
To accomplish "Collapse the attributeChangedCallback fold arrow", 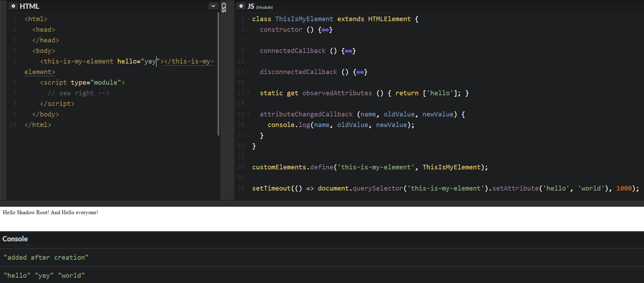I will pyautogui.click(x=249, y=114).
